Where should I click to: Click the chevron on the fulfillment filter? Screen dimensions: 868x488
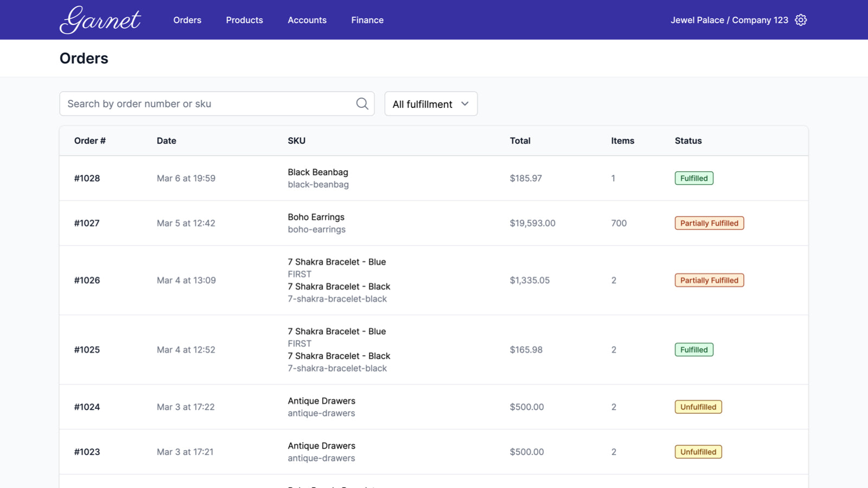pos(465,104)
